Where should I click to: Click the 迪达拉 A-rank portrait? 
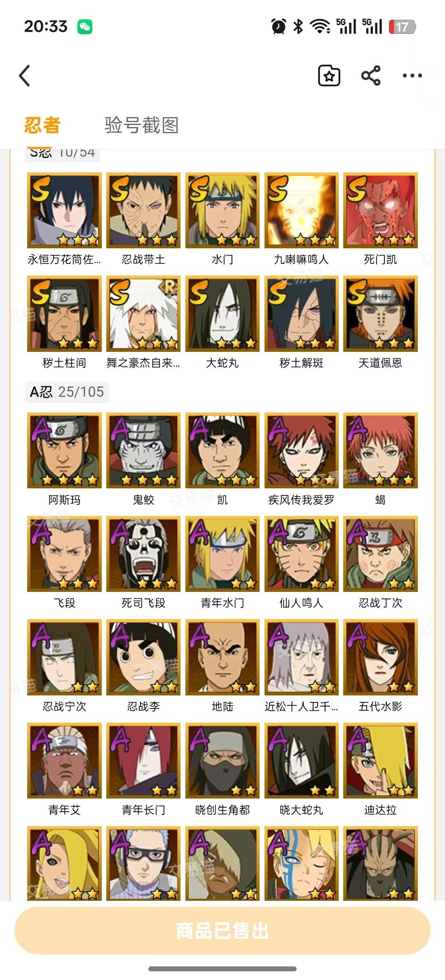[381, 761]
